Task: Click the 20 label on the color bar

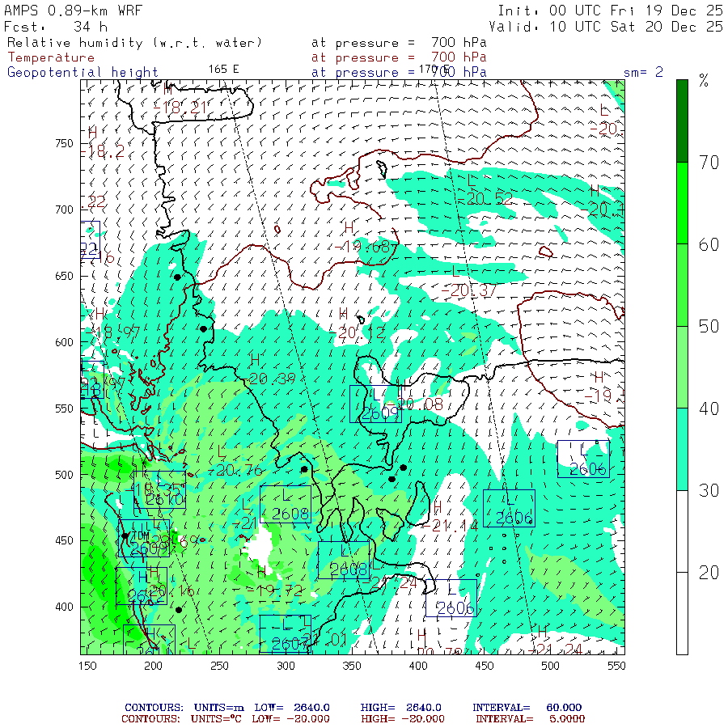Action: (x=709, y=573)
